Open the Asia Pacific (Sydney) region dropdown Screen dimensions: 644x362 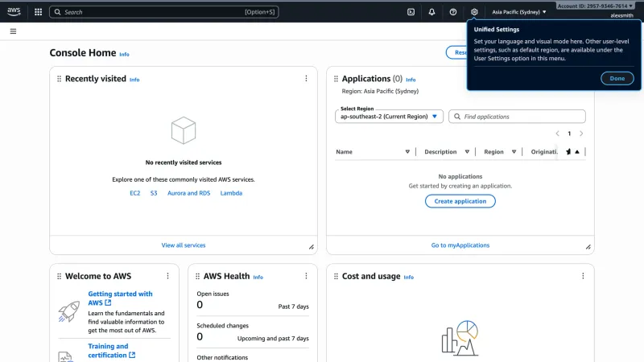coord(519,12)
